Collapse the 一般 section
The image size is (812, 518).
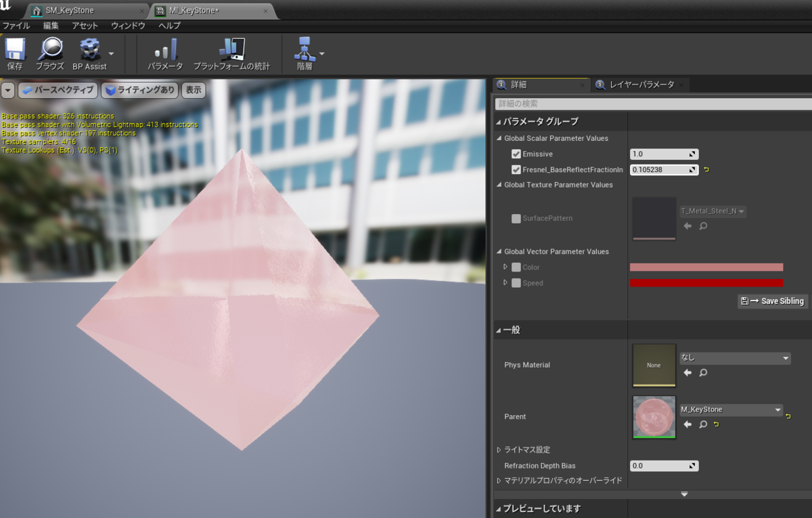pyautogui.click(x=499, y=330)
